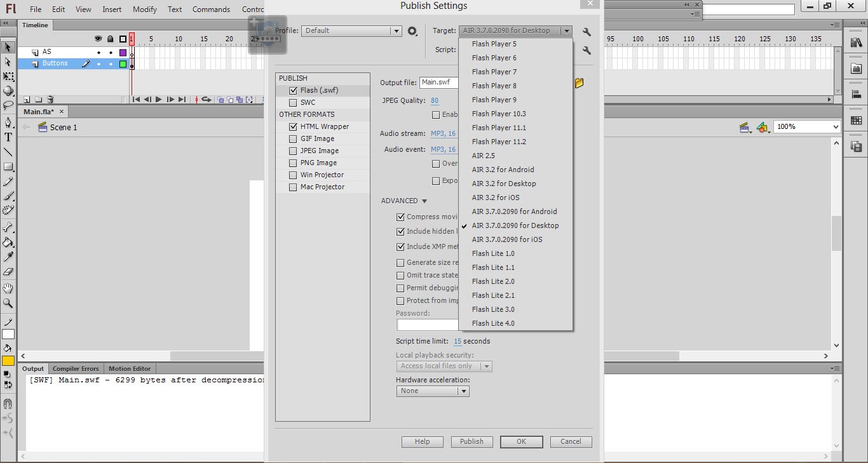Browse for output file with folder icon
The width and height of the screenshot is (868, 463).
[x=579, y=83]
